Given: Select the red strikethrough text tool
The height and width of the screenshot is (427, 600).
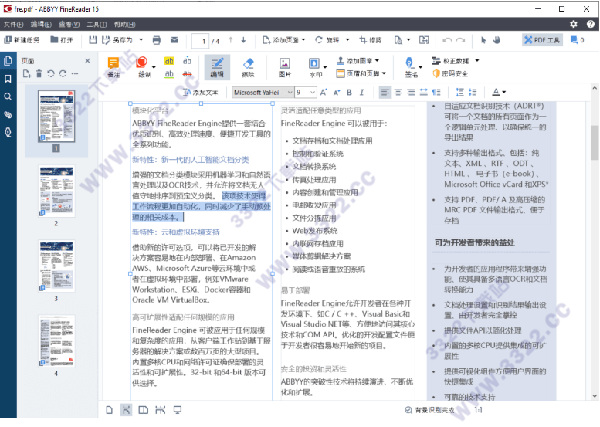Looking at the screenshot, I should pyautogui.click(x=187, y=73).
